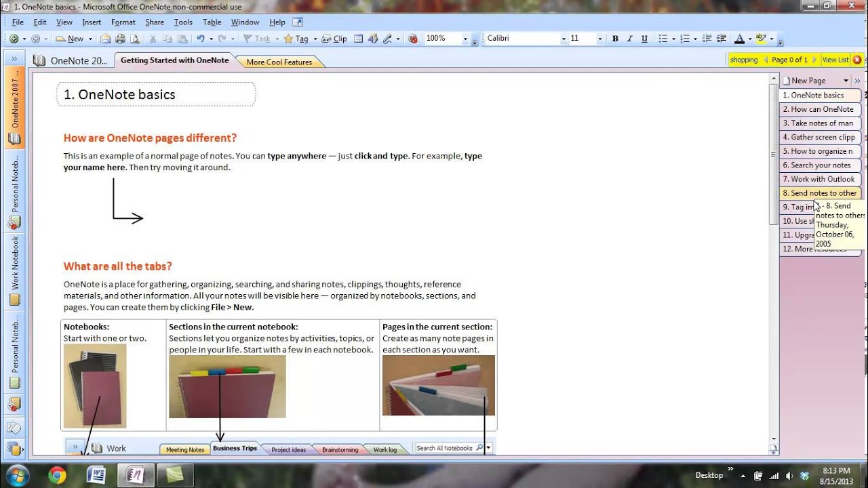This screenshot has width=868, height=488.
Task: Click the Clip screen clipping button
Action: tap(334, 39)
